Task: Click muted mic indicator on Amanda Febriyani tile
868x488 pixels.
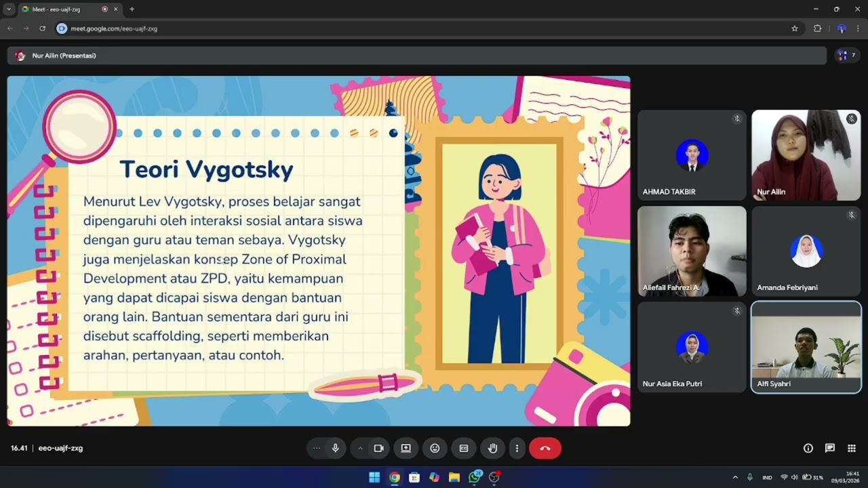Action: coord(852,215)
